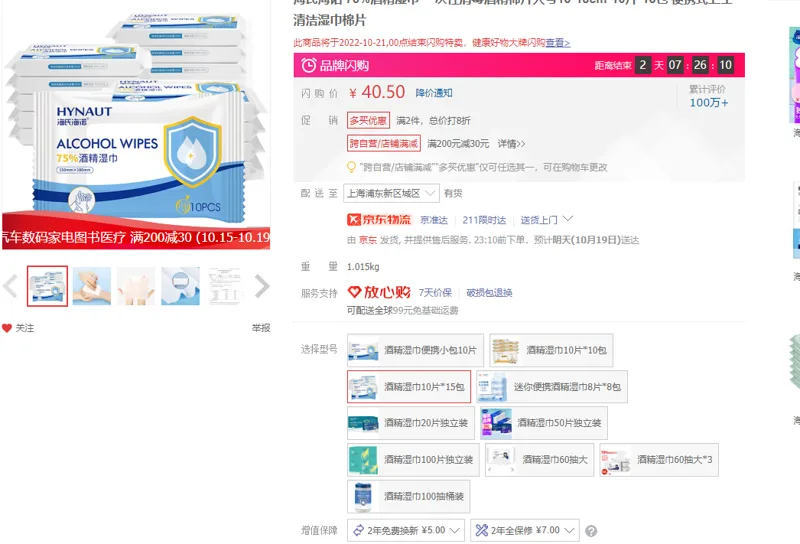Click the 京准达 delivery service link
The image size is (800, 544).
pyautogui.click(x=434, y=220)
